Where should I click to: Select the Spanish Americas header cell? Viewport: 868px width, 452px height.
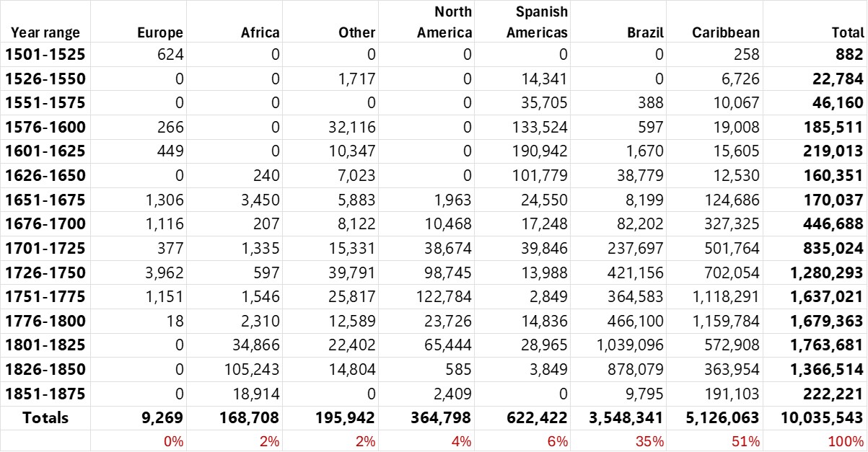[x=537, y=22]
